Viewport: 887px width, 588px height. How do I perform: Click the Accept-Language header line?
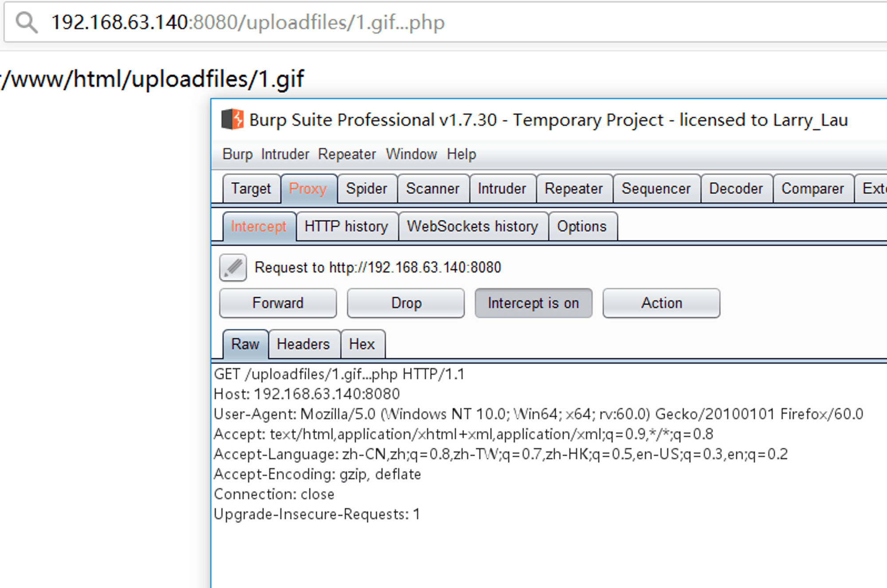pyautogui.click(x=501, y=454)
